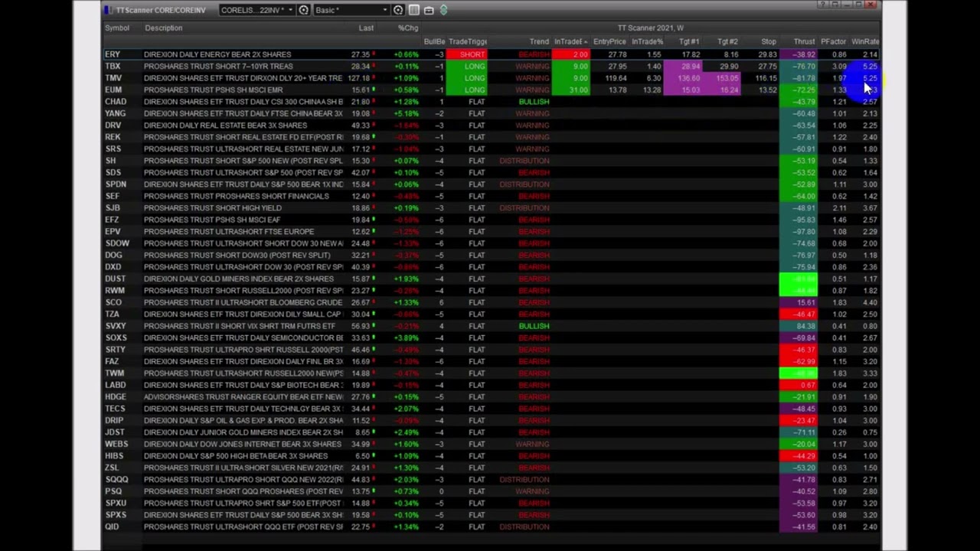Screen dimensions: 980x551
Task: Select the SRS symbol
Action: tap(113, 149)
